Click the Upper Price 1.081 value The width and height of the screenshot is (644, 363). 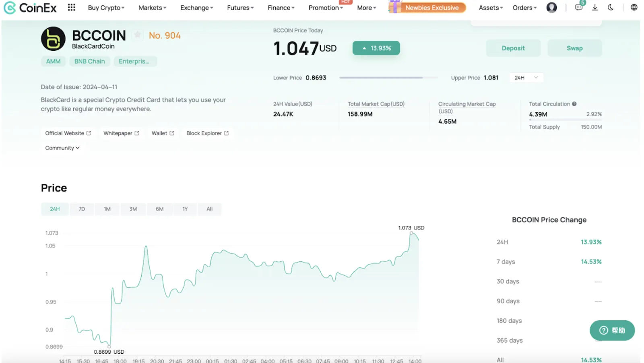point(491,78)
